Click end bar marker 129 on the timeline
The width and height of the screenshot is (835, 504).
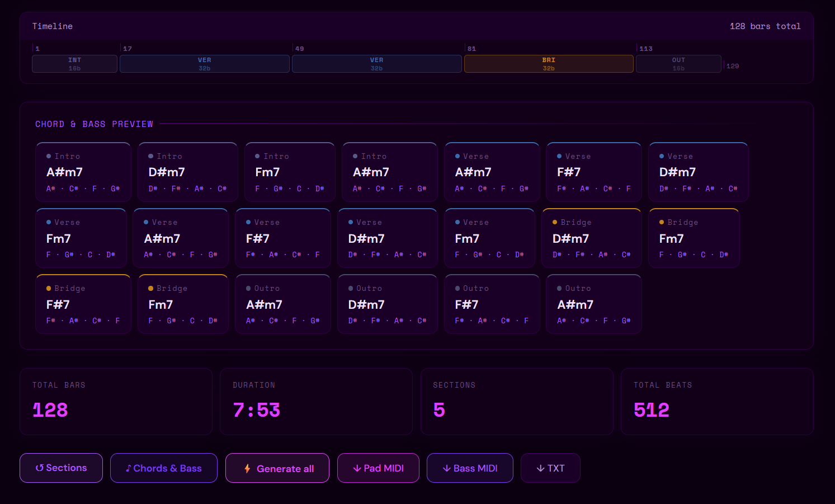click(733, 66)
